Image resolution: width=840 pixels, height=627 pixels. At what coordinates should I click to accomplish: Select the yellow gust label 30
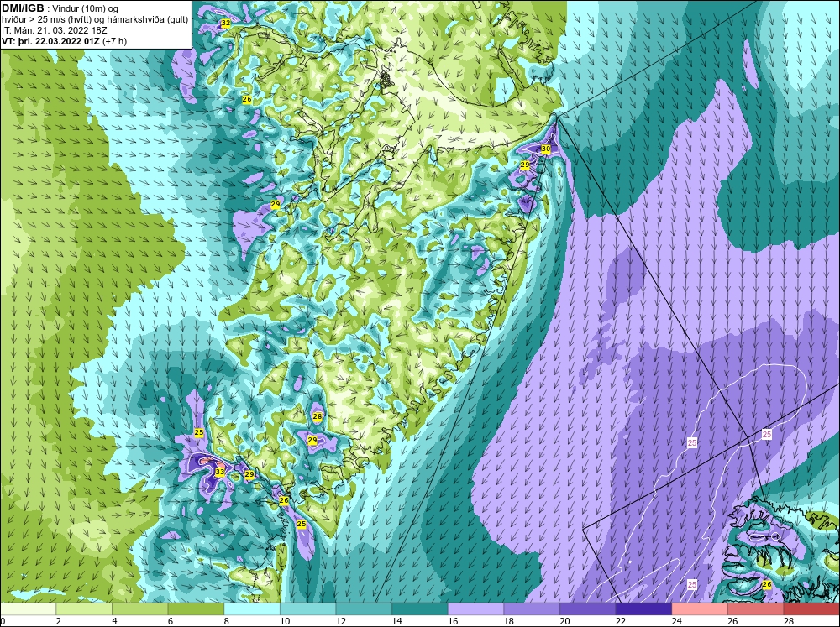(546, 149)
